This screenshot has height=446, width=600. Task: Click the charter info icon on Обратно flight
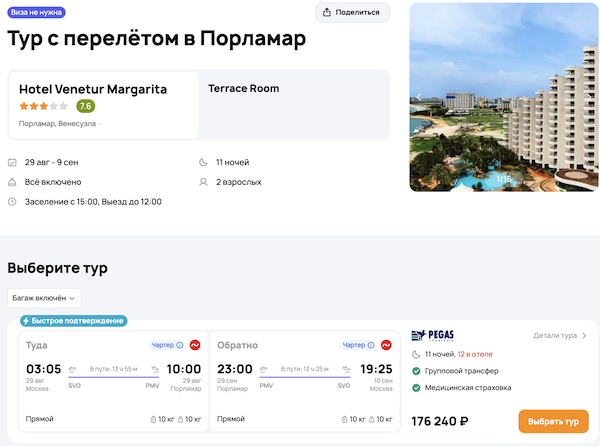click(x=371, y=345)
